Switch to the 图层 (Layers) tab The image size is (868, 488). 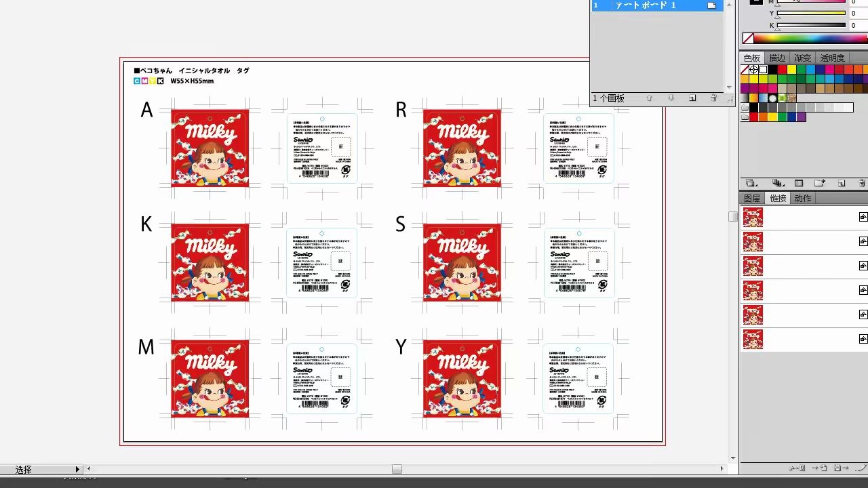(751, 198)
